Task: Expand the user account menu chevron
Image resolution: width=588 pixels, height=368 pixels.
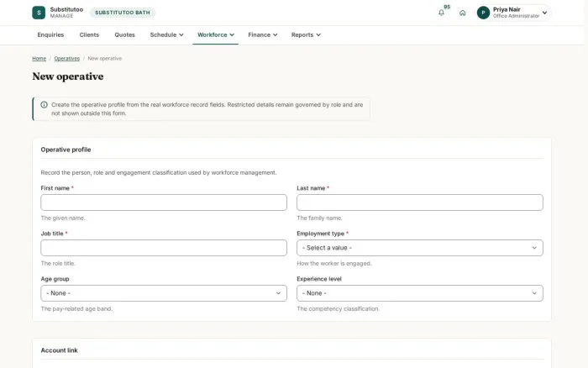Action: 544,13
